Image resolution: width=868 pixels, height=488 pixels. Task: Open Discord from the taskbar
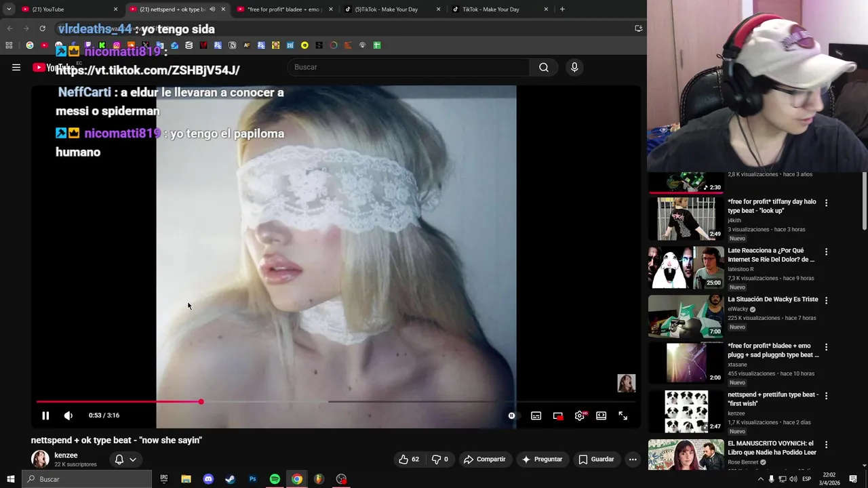208,479
